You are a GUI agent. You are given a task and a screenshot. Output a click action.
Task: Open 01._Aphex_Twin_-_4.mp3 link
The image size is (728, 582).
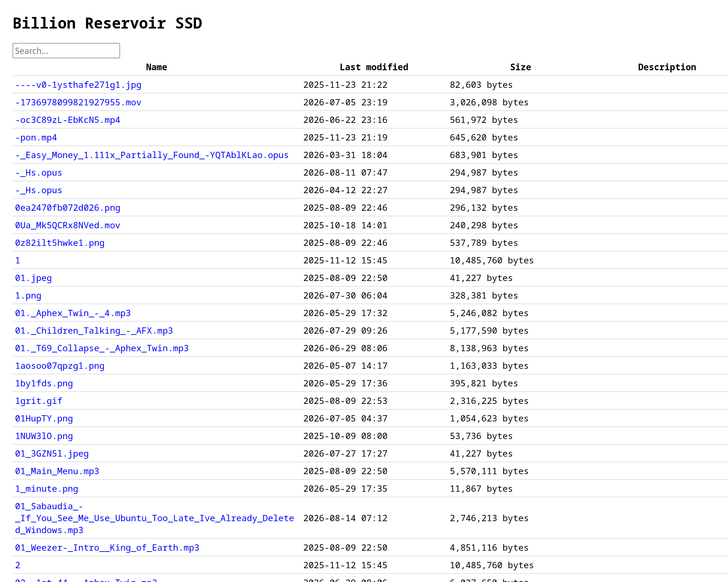[x=73, y=313]
